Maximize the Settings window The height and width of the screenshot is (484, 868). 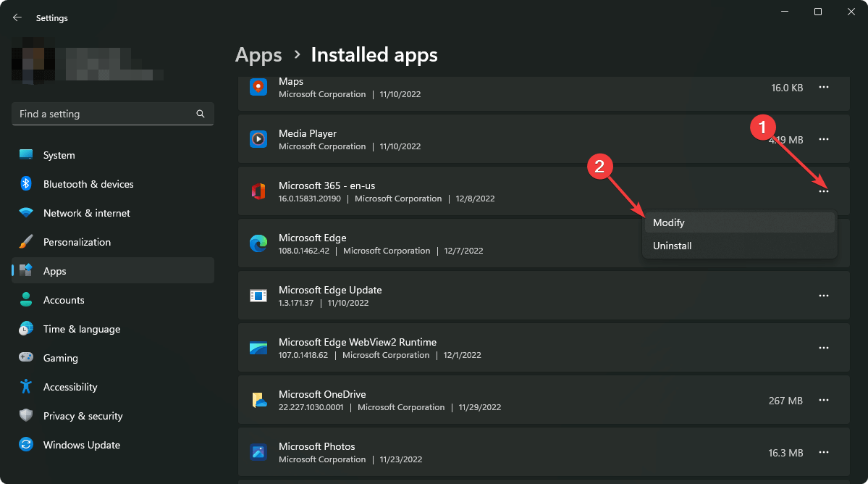pyautogui.click(x=817, y=12)
